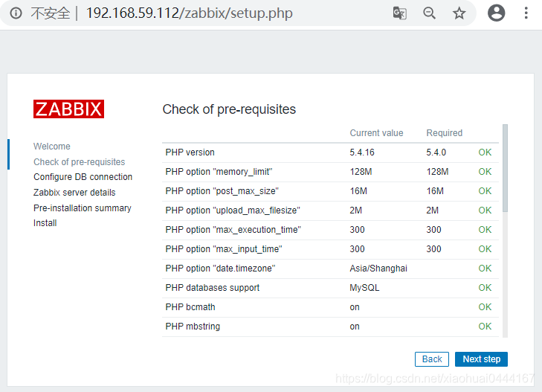Viewport: 542px width, 392px height.
Task: Click the OK status for memory_limit row
Action: pos(485,172)
